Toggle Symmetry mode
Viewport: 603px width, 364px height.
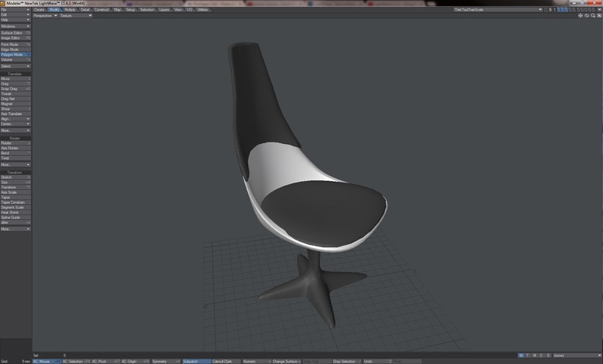pyautogui.click(x=166, y=361)
